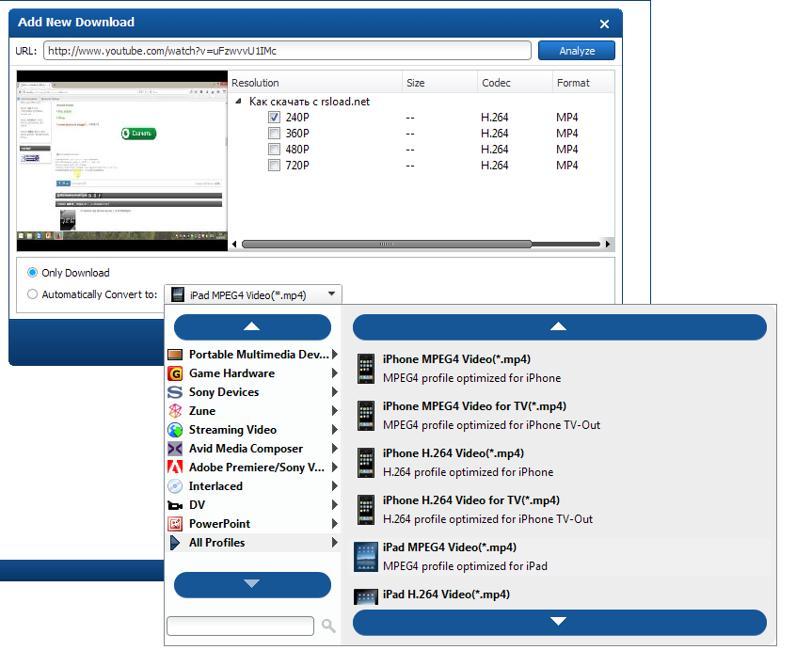Click the Analyze button
The height and width of the screenshot is (666, 812).
(576, 50)
